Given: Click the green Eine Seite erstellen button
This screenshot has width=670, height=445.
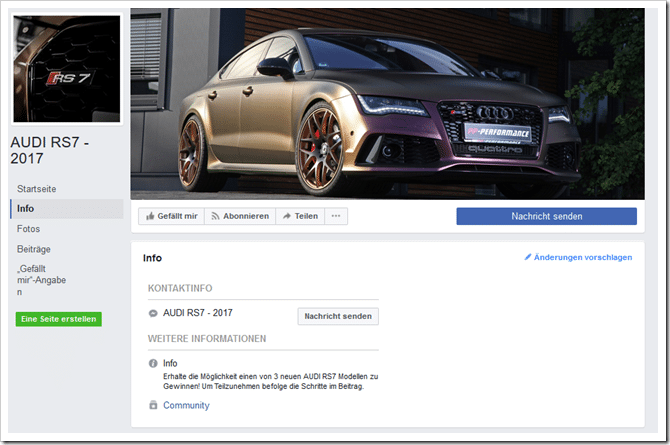Looking at the screenshot, I should 59,319.
